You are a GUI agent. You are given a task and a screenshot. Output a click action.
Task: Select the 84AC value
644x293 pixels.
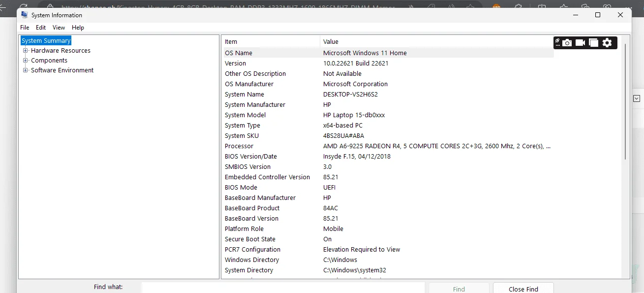[331, 208]
